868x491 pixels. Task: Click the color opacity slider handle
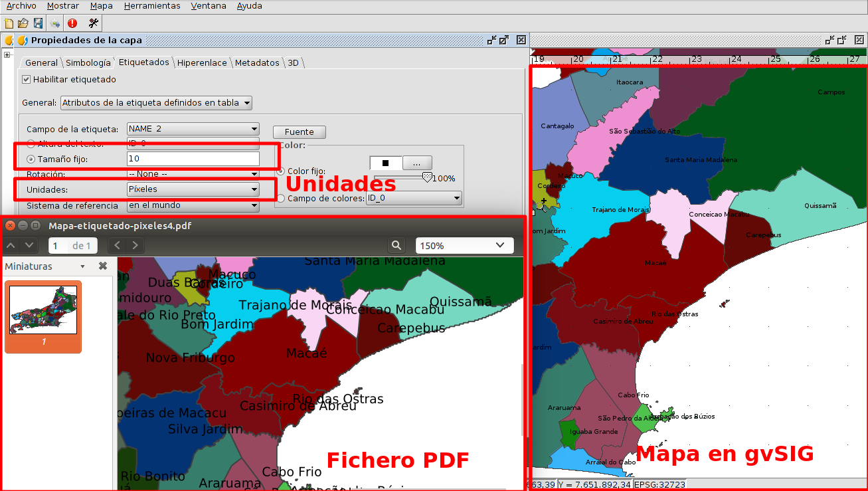(x=427, y=177)
